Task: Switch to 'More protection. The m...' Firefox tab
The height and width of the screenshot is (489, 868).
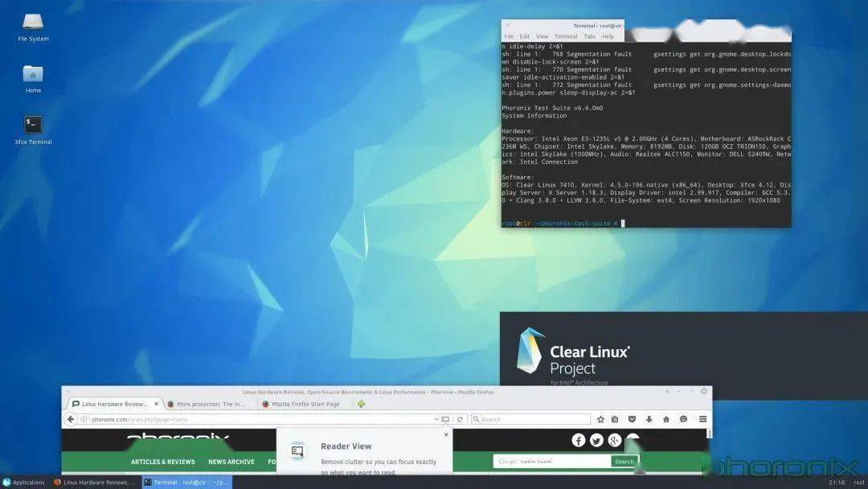Action: point(210,404)
